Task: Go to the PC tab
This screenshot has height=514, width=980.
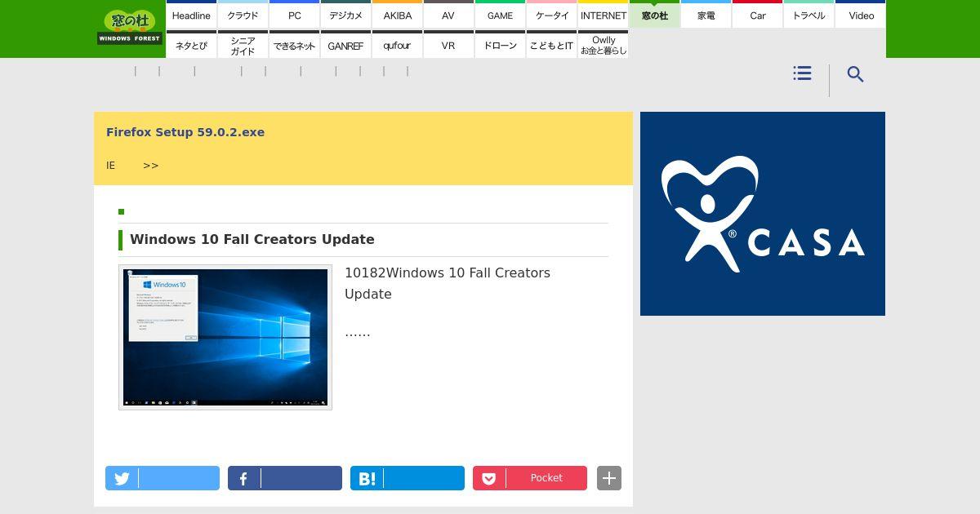Action: [294, 15]
